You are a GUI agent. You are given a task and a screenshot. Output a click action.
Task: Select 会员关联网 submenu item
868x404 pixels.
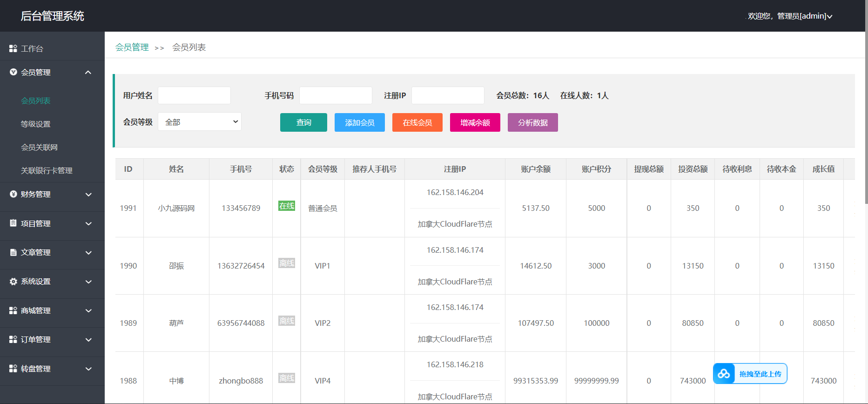click(x=40, y=147)
